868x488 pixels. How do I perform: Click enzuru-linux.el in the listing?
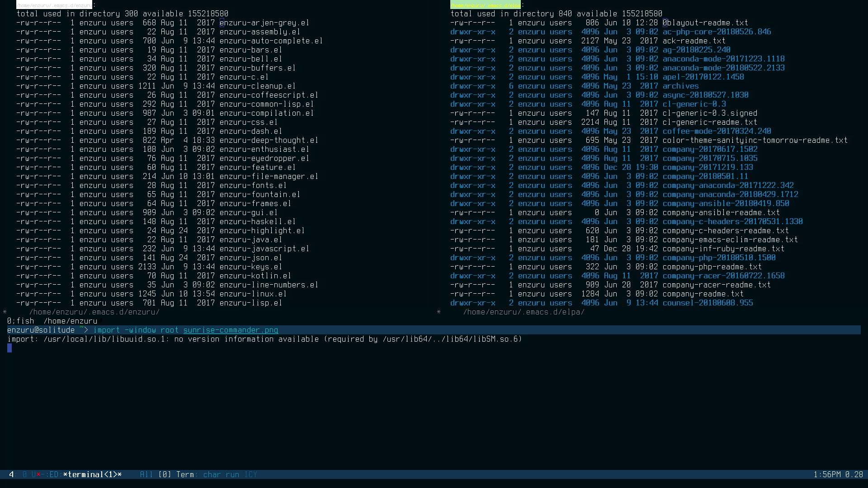point(253,294)
